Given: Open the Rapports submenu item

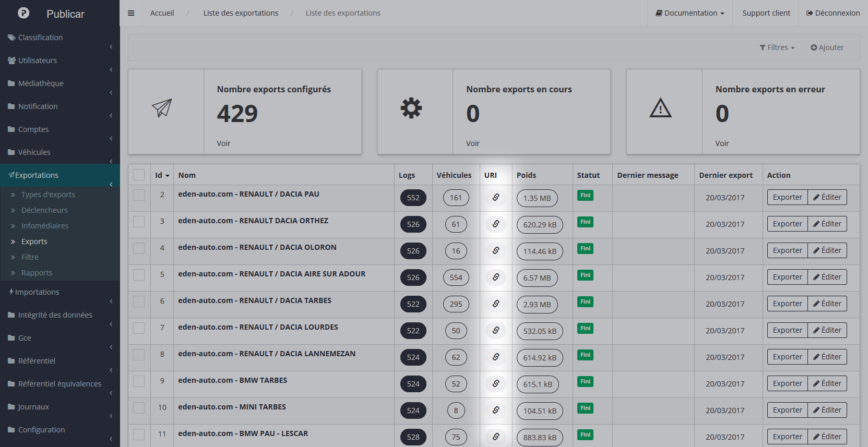Looking at the screenshot, I should (x=37, y=273).
